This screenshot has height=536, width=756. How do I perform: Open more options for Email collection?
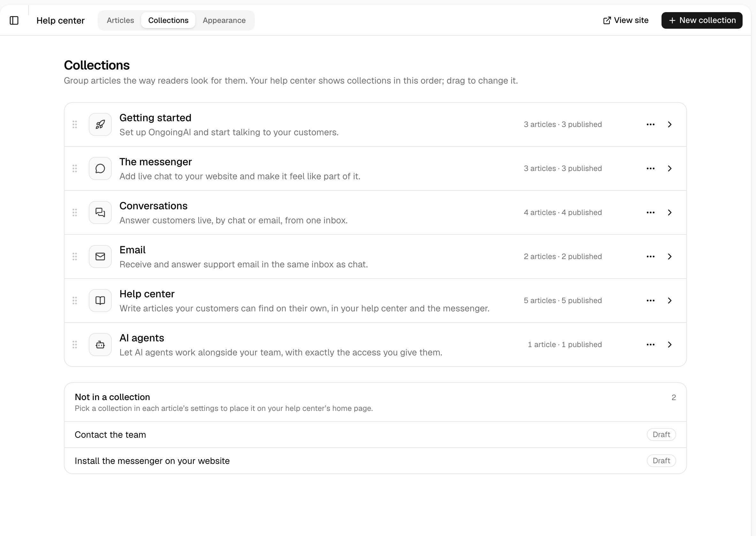pyautogui.click(x=651, y=257)
